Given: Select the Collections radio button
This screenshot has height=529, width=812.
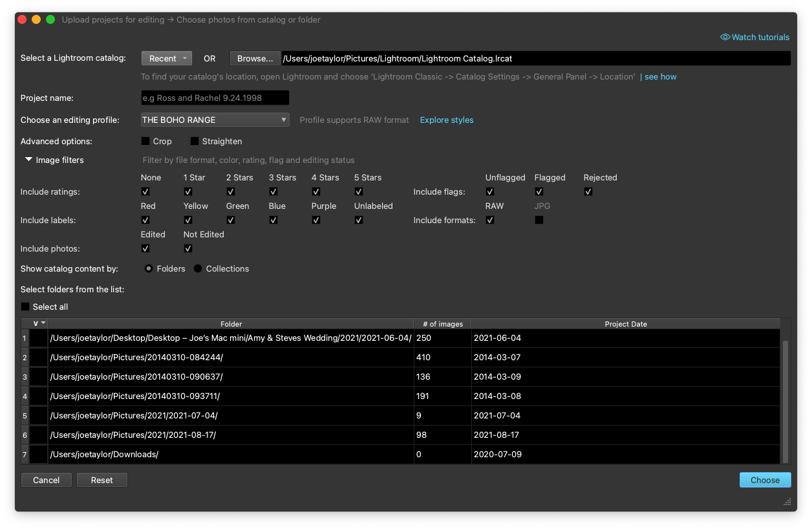Looking at the screenshot, I should [x=197, y=268].
